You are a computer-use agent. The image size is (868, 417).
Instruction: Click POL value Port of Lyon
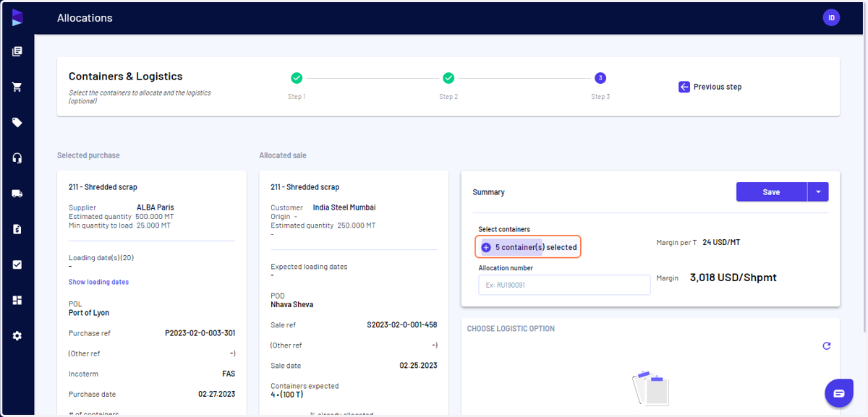pyautogui.click(x=89, y=313)
